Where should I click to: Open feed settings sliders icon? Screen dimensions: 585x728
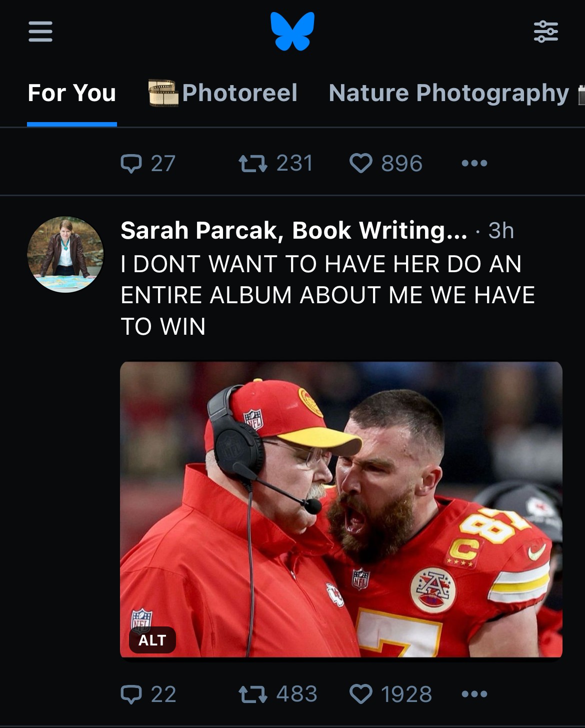[545, 32]
